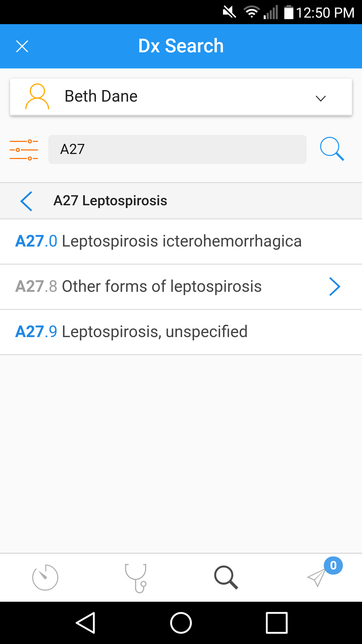Select A27.9 Leptospirosis, unspecified
This screenshot has height=644, width=362.
click(x=131, y=332)
